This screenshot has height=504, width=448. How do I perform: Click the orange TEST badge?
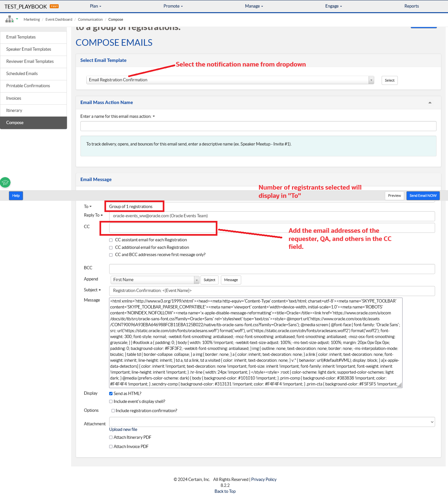(54, 6)
